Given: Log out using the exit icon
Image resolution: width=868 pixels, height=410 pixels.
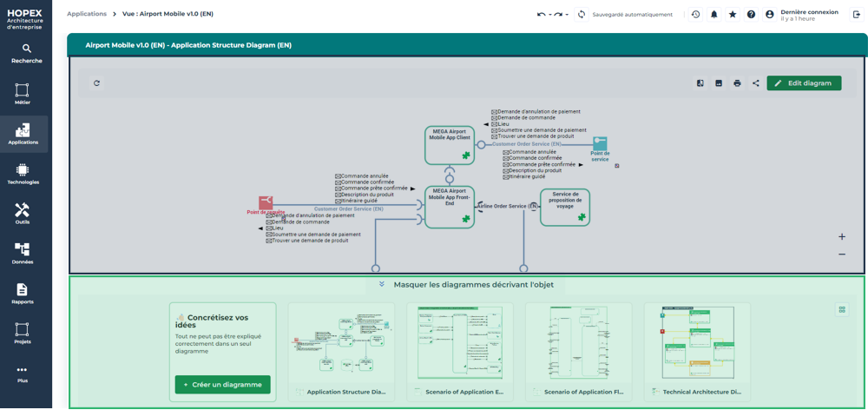Looking at the screenshot, I should point(857,15).
